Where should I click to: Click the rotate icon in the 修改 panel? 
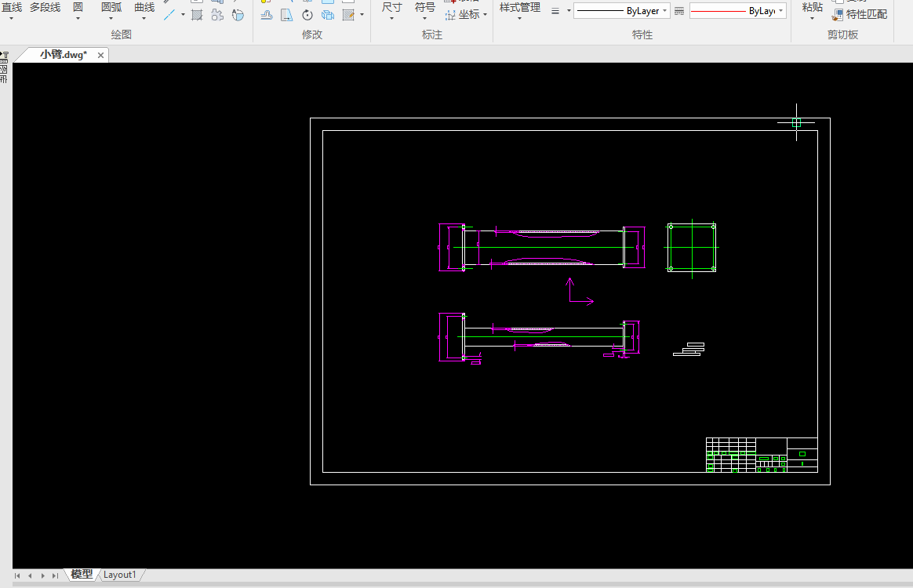point(307,15)
